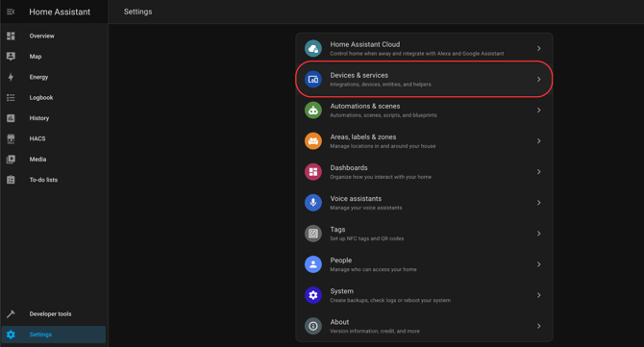This screenshot has width=644, height=347.
Task: Click 'Organize how you interact with your home'
Action: [x=381, y=177]
